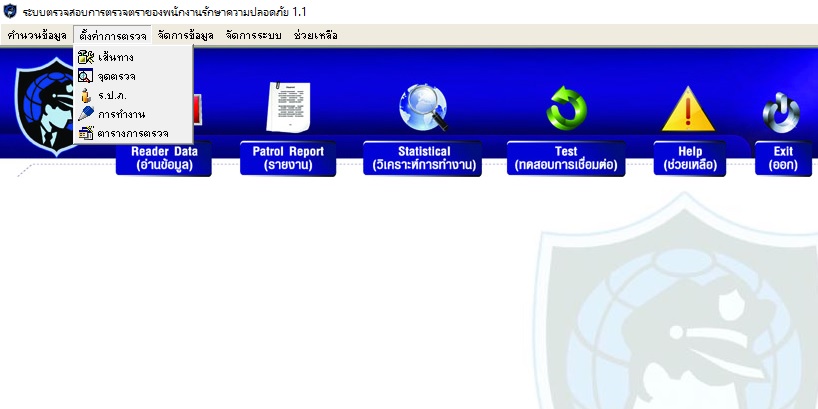
Task: Open the จัดการข้อมูล menu
Action: coord(186,35)
